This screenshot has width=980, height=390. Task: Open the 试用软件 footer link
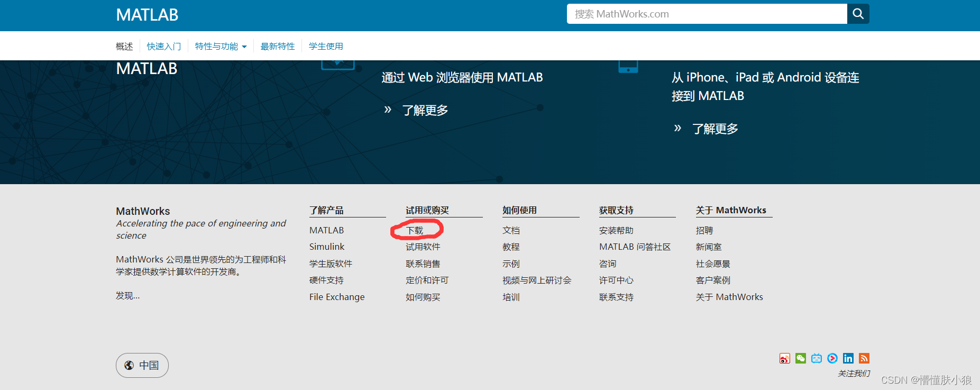click(x=423, y=247)
